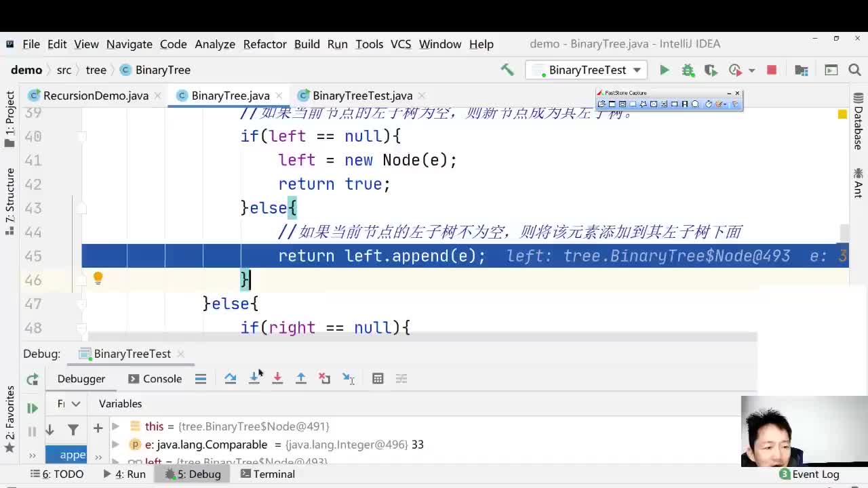Open Run Anything icon in toolbar

[x=831, y=70]
